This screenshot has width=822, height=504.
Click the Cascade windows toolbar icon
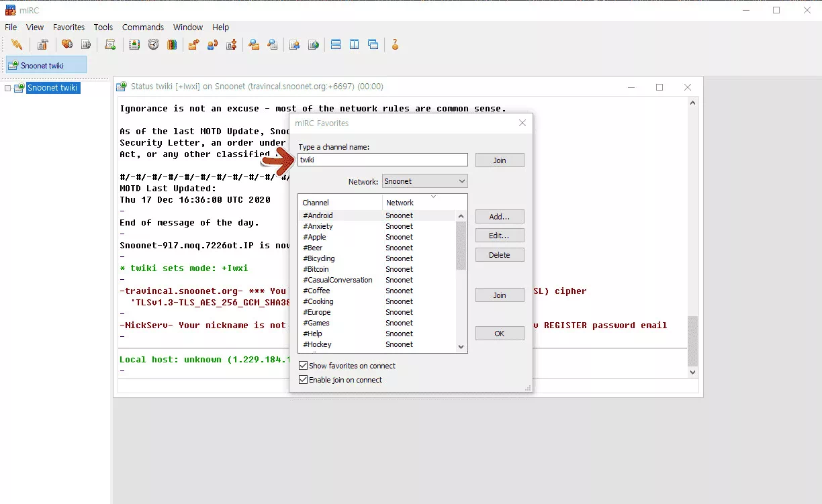(x=373, y=45)
